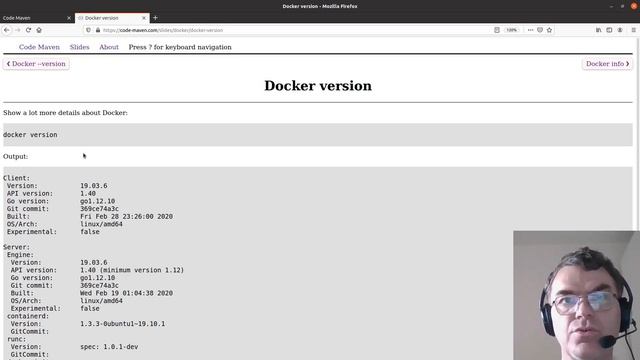Click '1.40 (minimum version 1.12)' text
Screen dimensions: 640x360
(132, 270)
